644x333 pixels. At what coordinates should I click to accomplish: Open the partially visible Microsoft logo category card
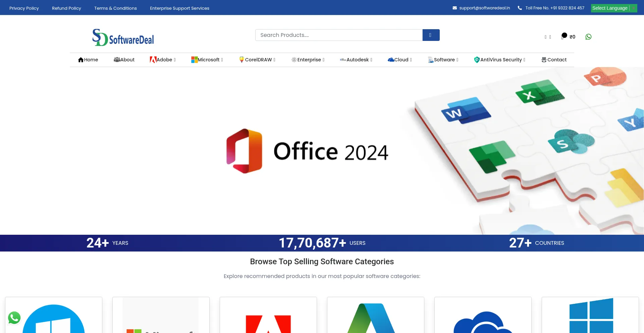[161, 315]
